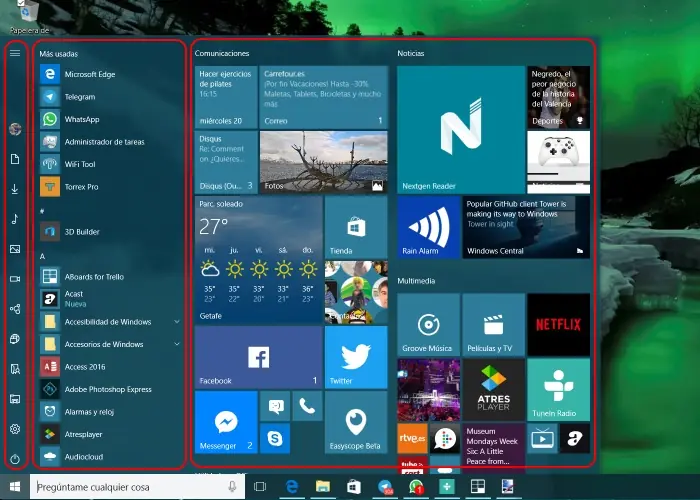Screen dimensions: 700x500
Task: Open WiFi Tool app
Action: click(x=111, y=164)
